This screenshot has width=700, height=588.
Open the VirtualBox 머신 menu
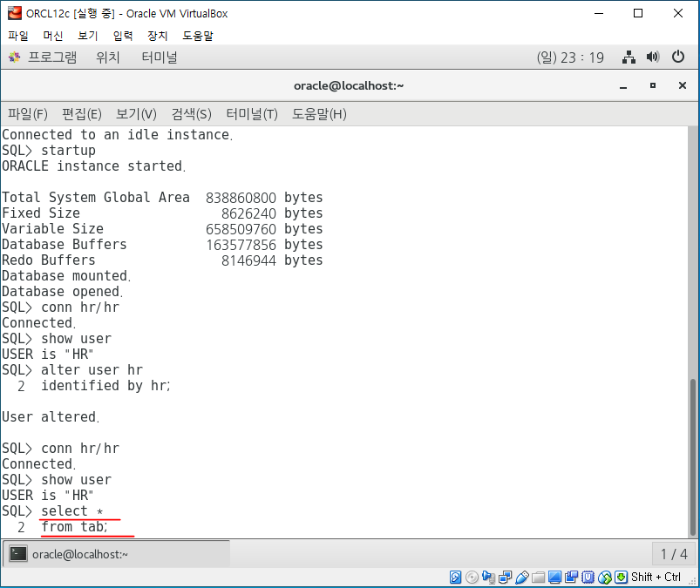(52, 35)
